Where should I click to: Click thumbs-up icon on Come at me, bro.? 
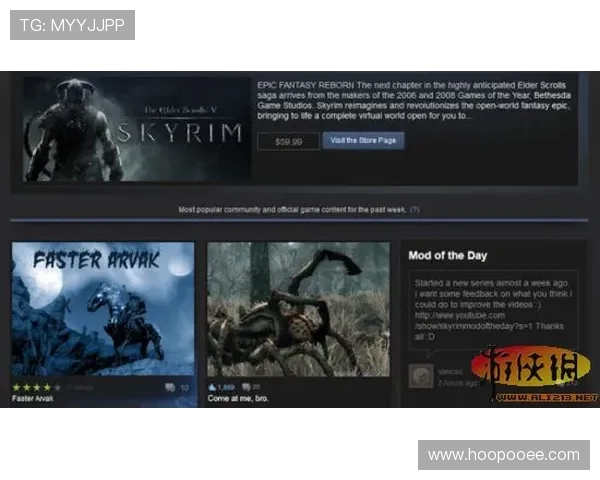[213, 386]
